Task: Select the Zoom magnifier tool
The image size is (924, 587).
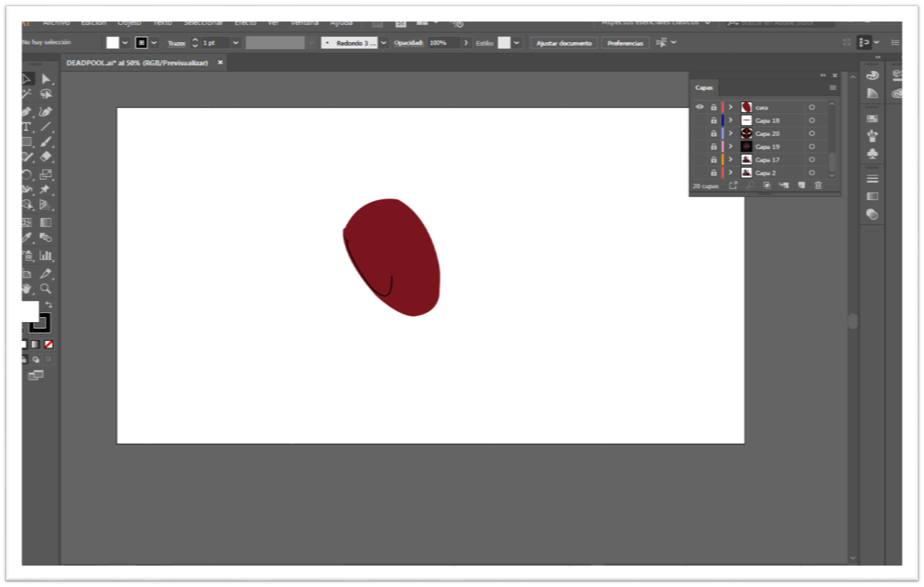Action: [46, 289]
